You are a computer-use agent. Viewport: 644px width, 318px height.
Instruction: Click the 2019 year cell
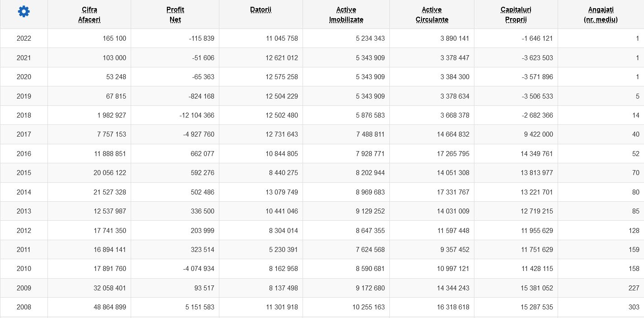24,96
